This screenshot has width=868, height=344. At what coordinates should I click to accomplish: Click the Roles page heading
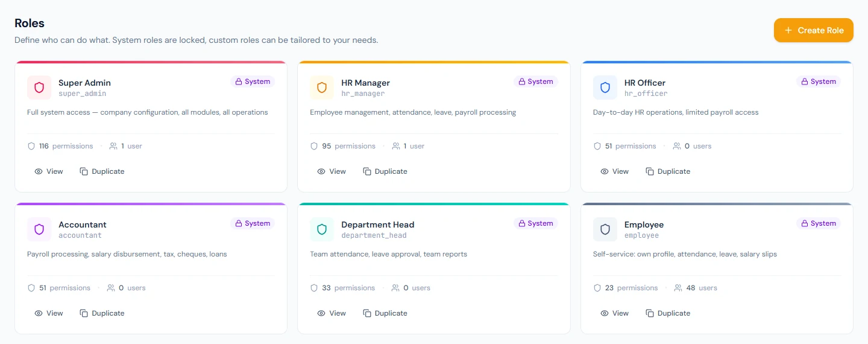click(30, 24)
